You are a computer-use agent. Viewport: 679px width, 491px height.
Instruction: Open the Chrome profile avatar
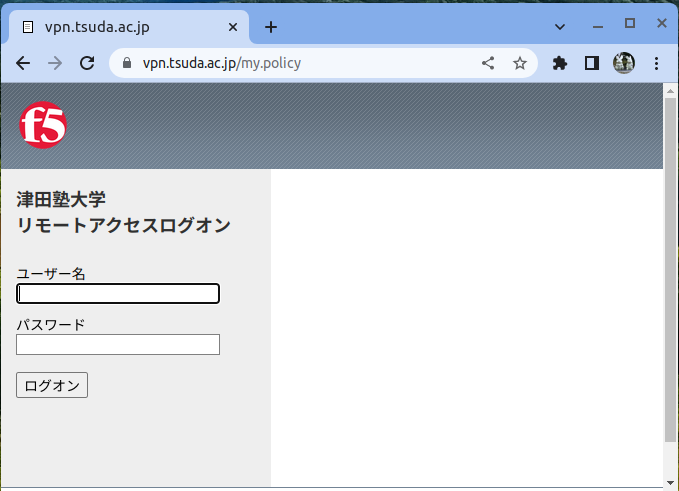pyautogui.click(x=624, y=63)
